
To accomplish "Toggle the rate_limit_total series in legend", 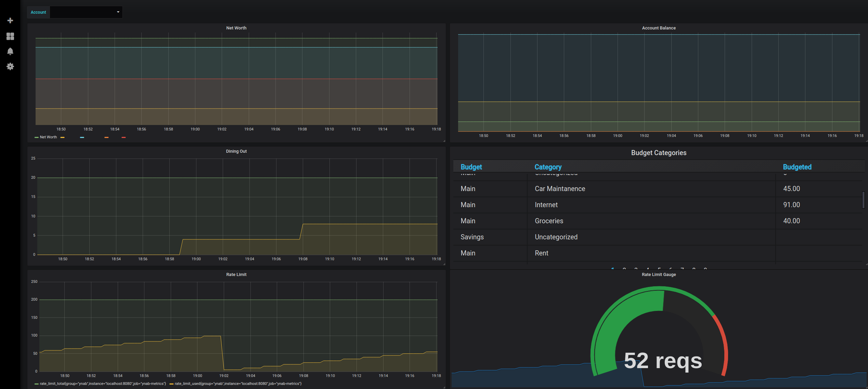I will pos(103,384).
